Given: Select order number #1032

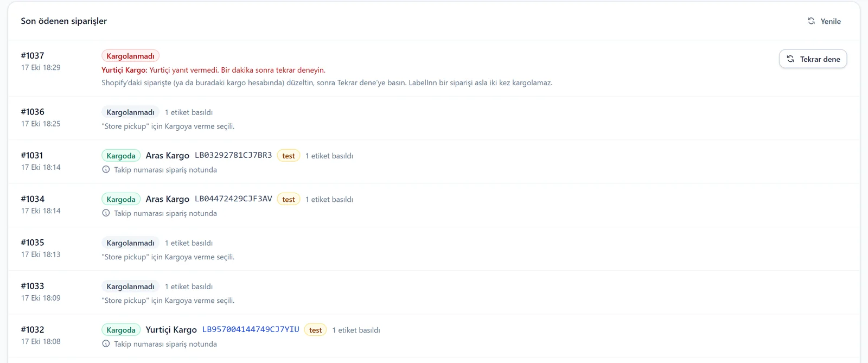Looking at the screenshot, I should tap(33, 329).
